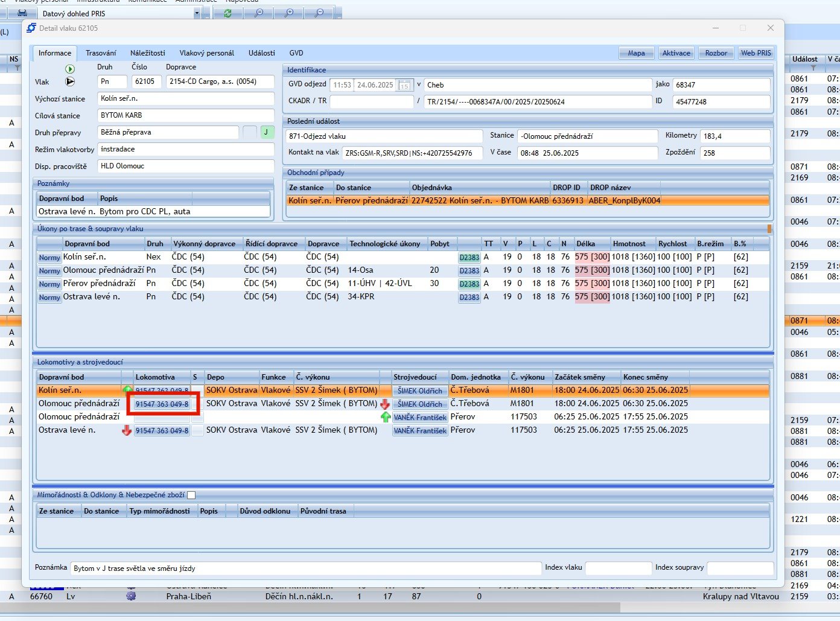The width and height of the screenshot is (840, 621).
Task: Click the green refresh icon in toolbar
Action: [227, 13]
